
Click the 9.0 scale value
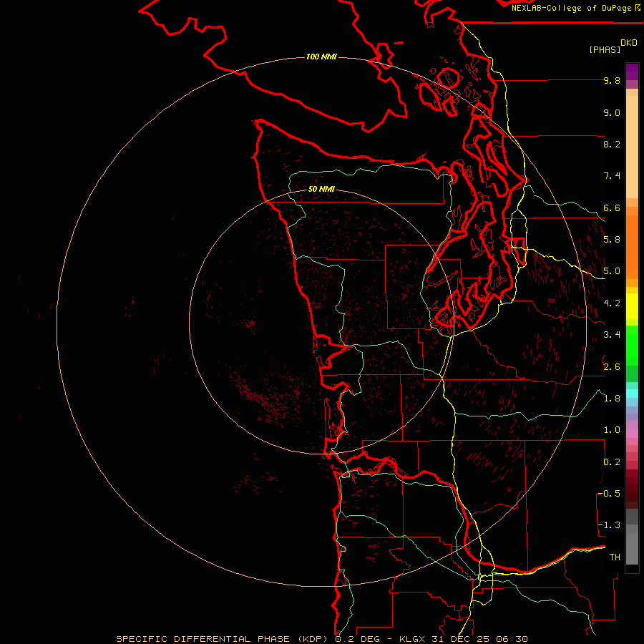pos(612,112)
